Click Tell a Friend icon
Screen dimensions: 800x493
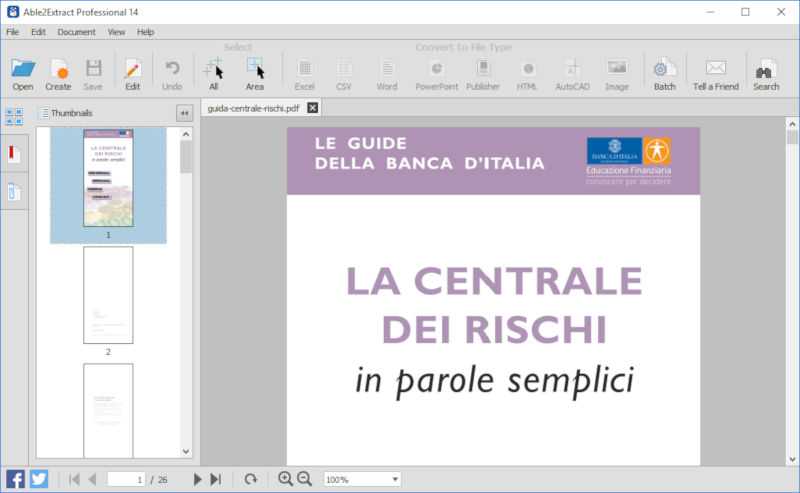tap(716, 74)
